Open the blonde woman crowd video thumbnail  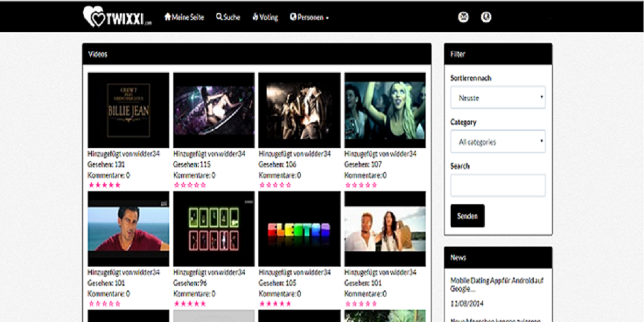point(385,110)
